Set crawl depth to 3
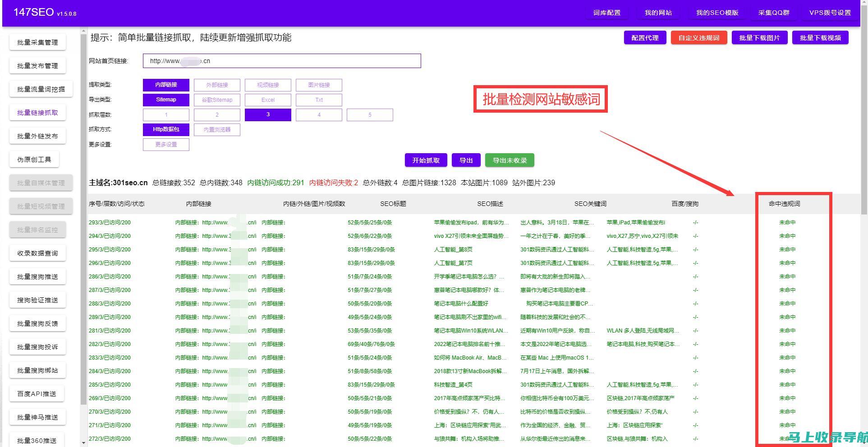Viewport: 868px width, 447px height. [x=268, y=114]
